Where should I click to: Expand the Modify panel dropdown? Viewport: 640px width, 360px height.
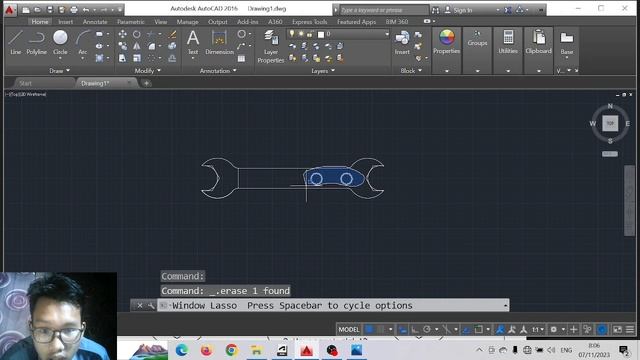[147, 71]
